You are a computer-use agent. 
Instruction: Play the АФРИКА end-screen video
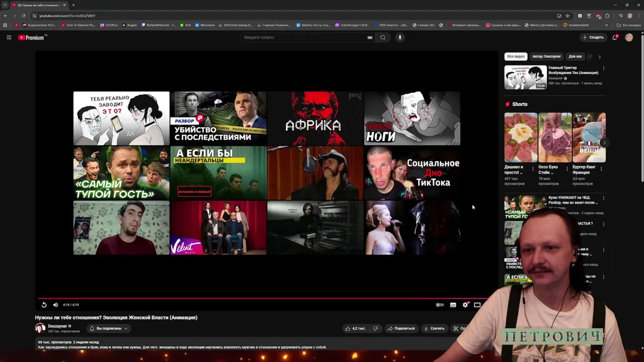click(315, 118)
